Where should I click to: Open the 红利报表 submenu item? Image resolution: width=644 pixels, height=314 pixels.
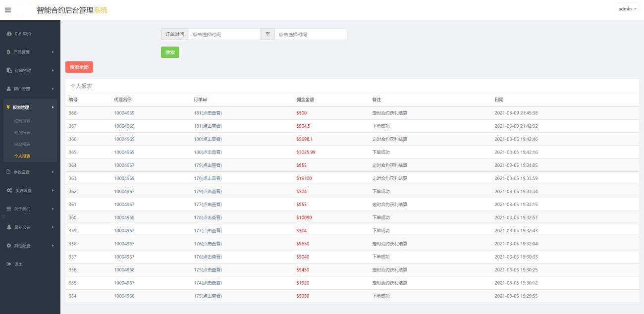pos(22,121)
